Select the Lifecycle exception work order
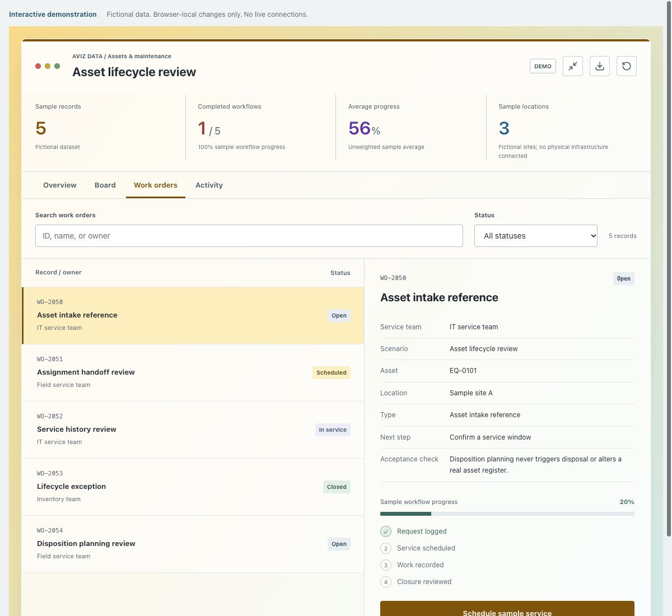 pyautogui.click(x=193, y=487)
